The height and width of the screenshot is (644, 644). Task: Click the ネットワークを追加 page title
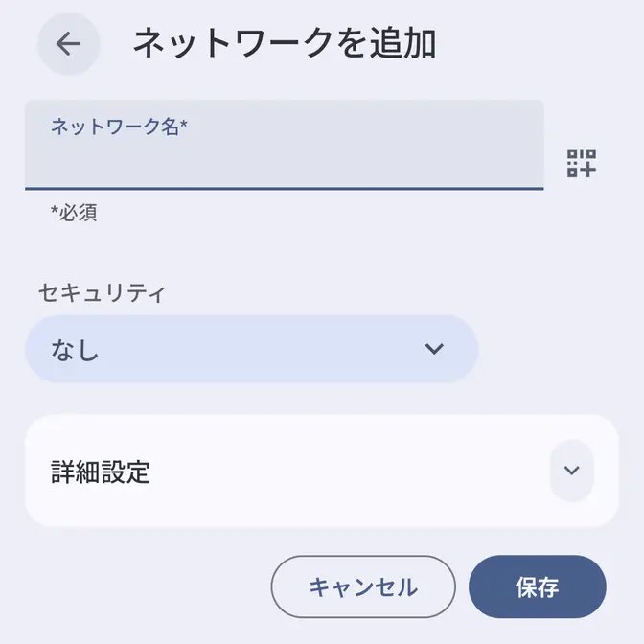coord(284,44)
